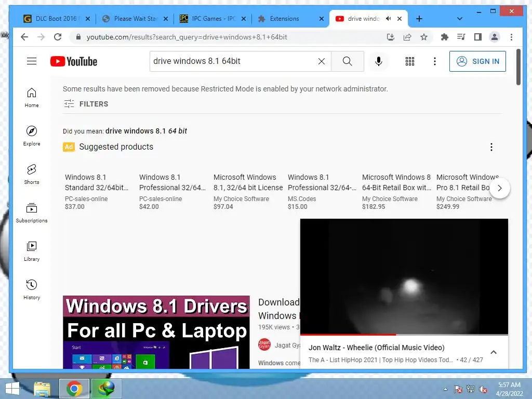
Task: Show next suggested products with arrow
Action: tap(499, 188)
